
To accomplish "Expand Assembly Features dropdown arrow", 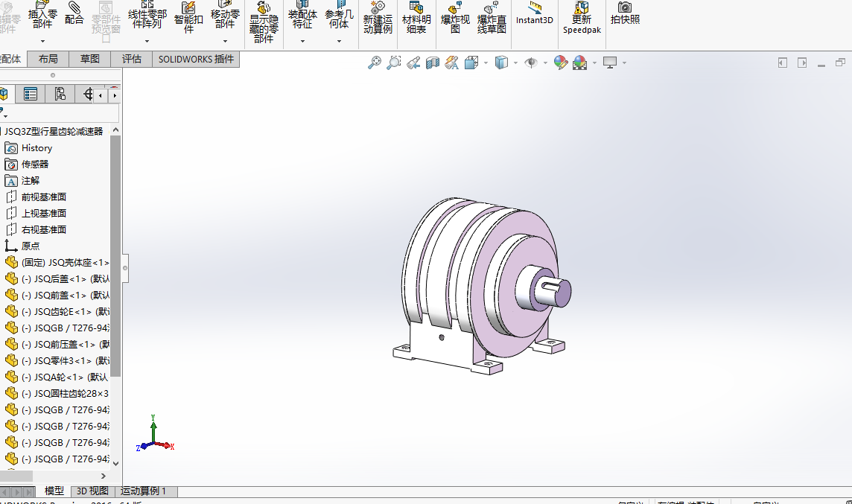I will click(302, 41).
